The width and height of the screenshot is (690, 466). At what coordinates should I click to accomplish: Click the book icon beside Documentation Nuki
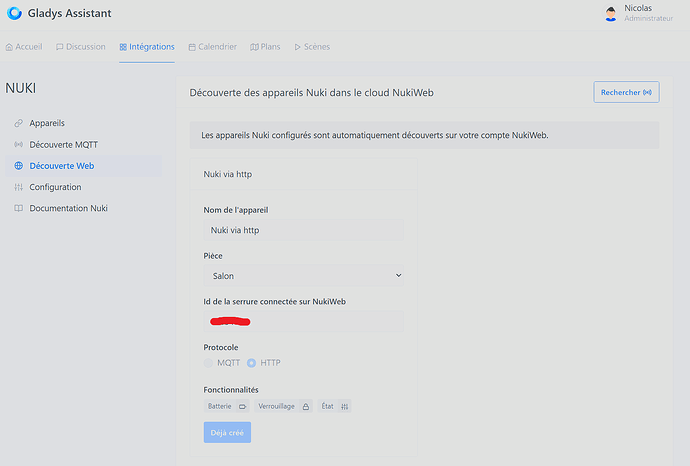pos(19,208)
